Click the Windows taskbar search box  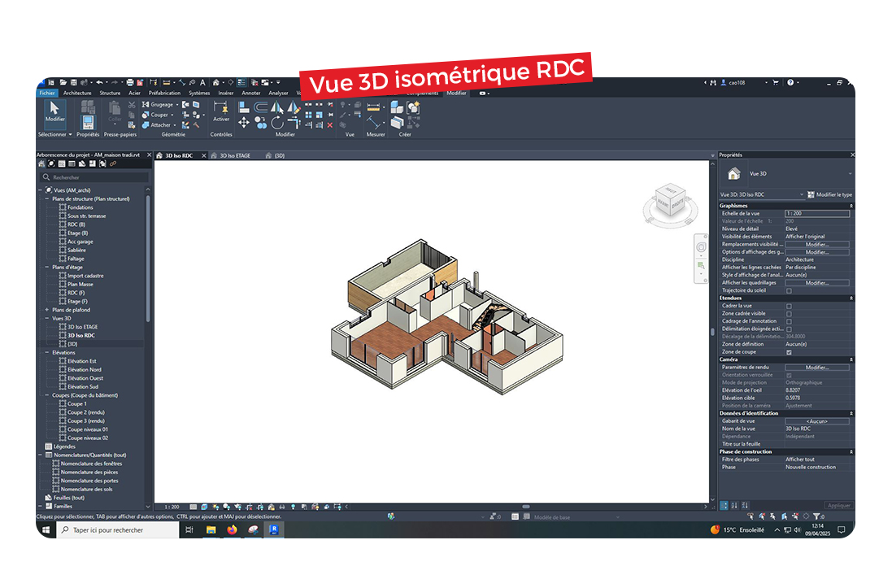pyautogui.click(x=119, y=530)
